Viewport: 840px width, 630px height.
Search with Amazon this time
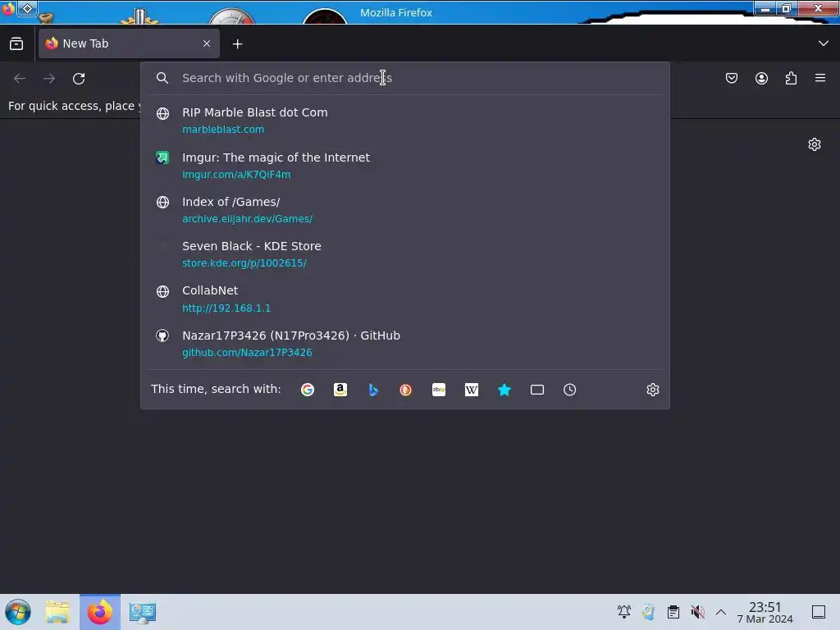coord(340,390)
